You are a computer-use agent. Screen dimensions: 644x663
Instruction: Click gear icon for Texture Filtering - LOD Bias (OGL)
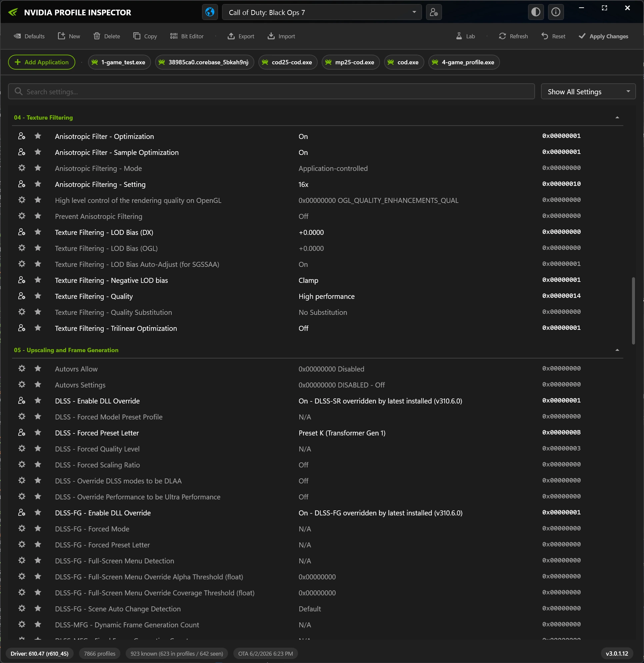point(22,248)
